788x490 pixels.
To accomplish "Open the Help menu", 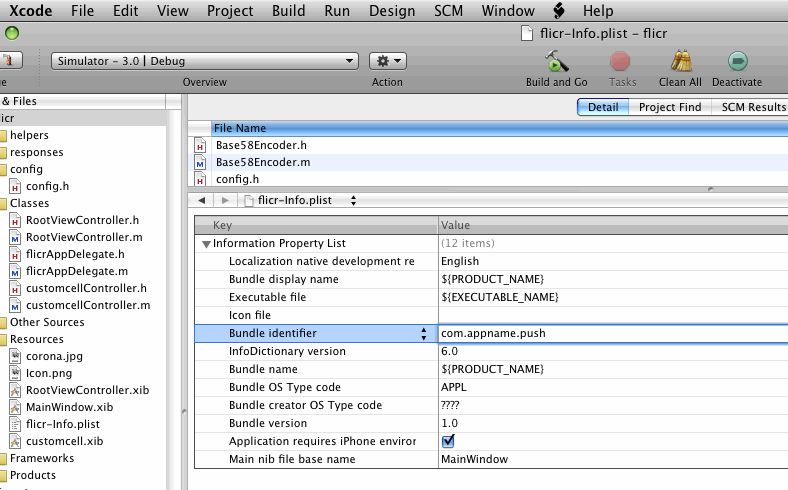I will (598, 11).
